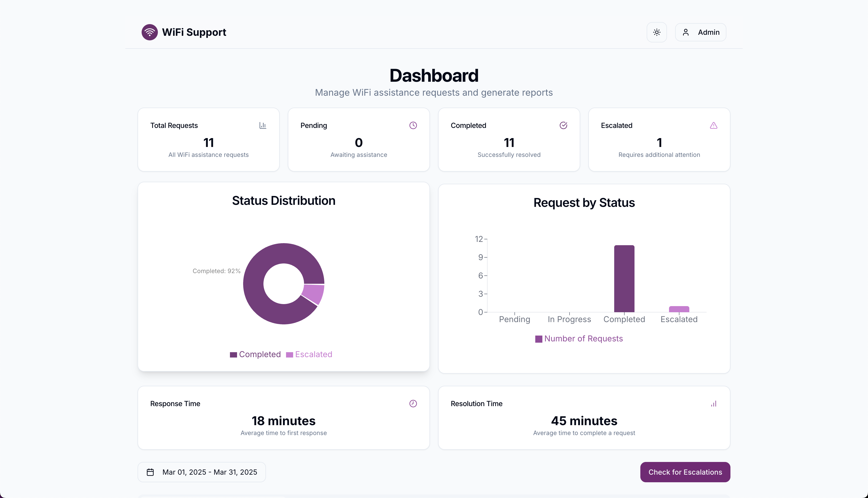The width and height of the screenshot is (868, 498).
Task: Click the warning triangle icon in Escalated card
Action: 713,126
